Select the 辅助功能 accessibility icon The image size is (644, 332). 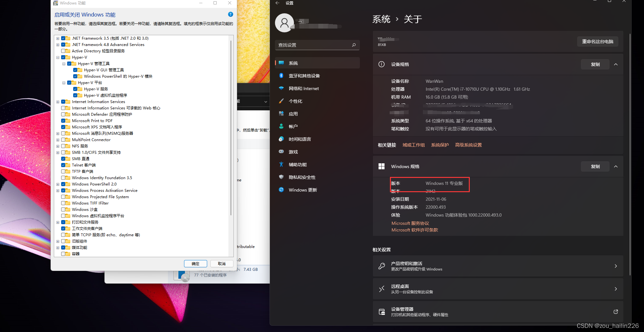coord(282,164)
